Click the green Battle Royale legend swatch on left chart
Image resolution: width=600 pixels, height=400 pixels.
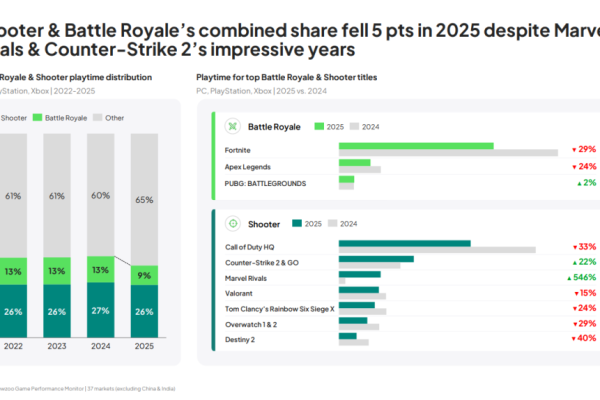pos(39,117)
